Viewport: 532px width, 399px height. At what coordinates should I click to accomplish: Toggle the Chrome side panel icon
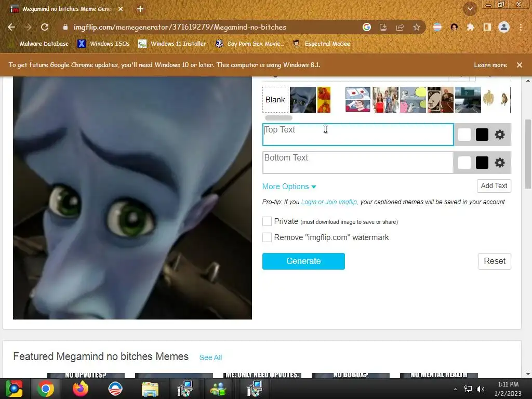[x=487, y=27]
